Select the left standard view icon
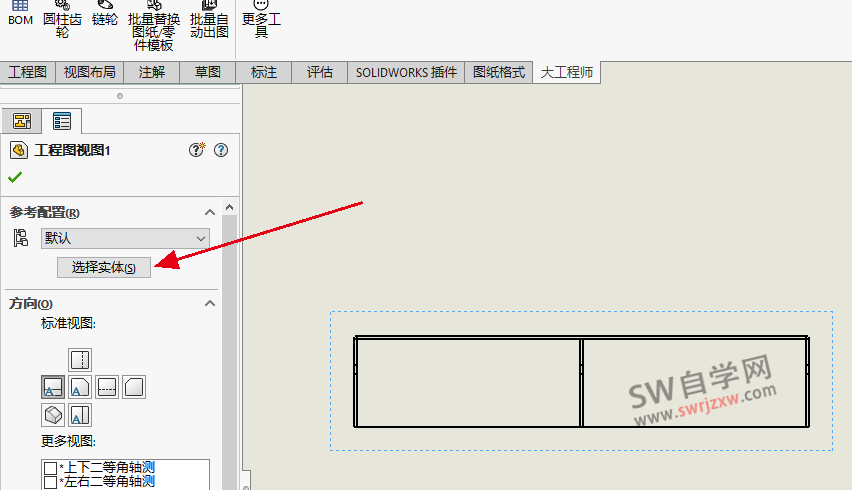This screenshot has width=852, height=490. tap(80, 415)
